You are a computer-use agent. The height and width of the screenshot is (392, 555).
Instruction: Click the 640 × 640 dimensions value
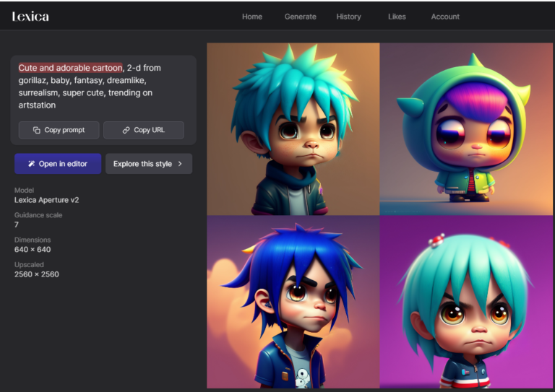coord(33,250)
